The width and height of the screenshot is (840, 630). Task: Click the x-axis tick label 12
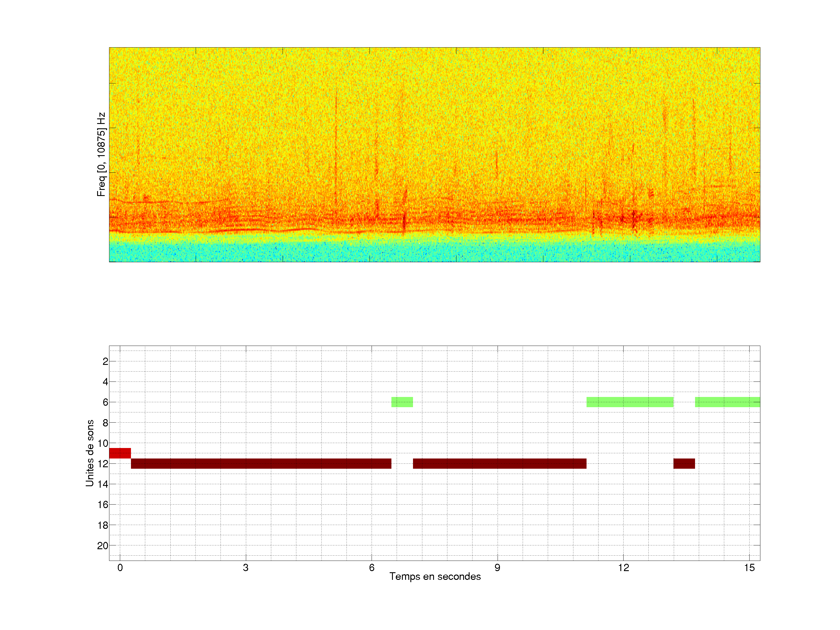tap(623, 568)
